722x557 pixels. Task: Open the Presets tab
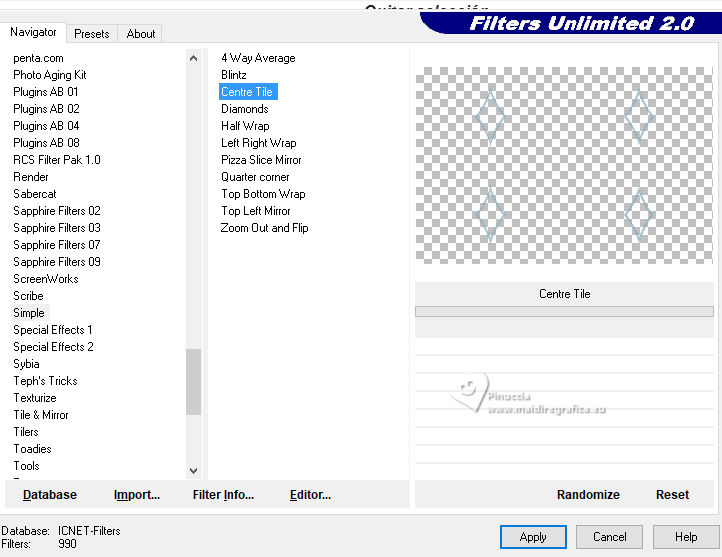(x=92, y=34)
